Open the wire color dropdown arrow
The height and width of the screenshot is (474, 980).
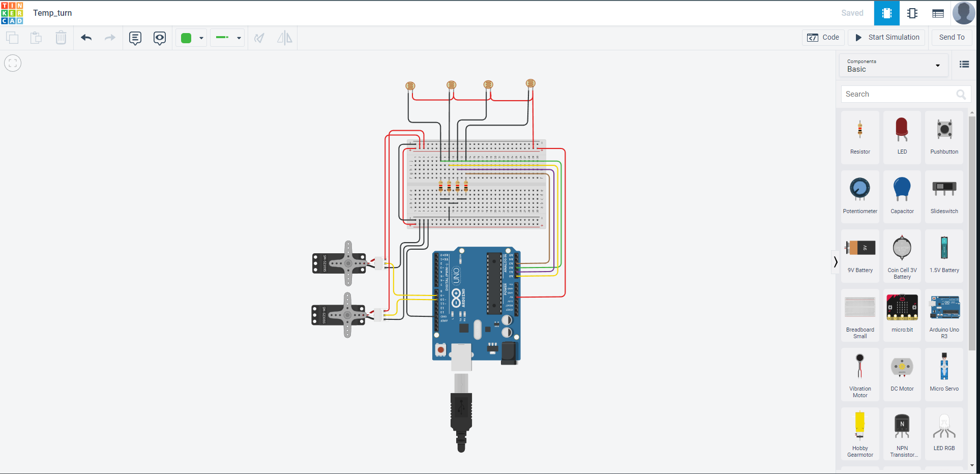[201, 38]
